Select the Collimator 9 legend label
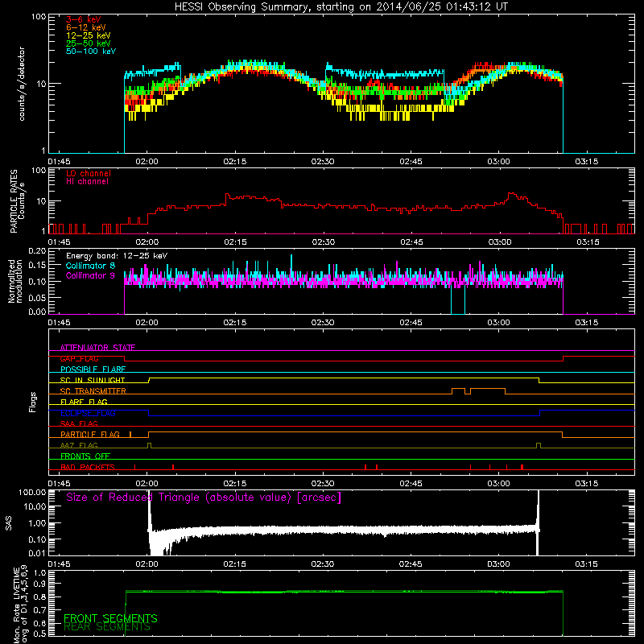Viewport: 644px width, 644px height. pos(90,275)
